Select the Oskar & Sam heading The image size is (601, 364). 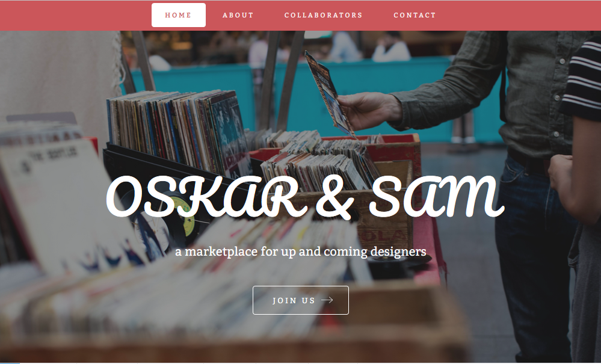[305, 197]
